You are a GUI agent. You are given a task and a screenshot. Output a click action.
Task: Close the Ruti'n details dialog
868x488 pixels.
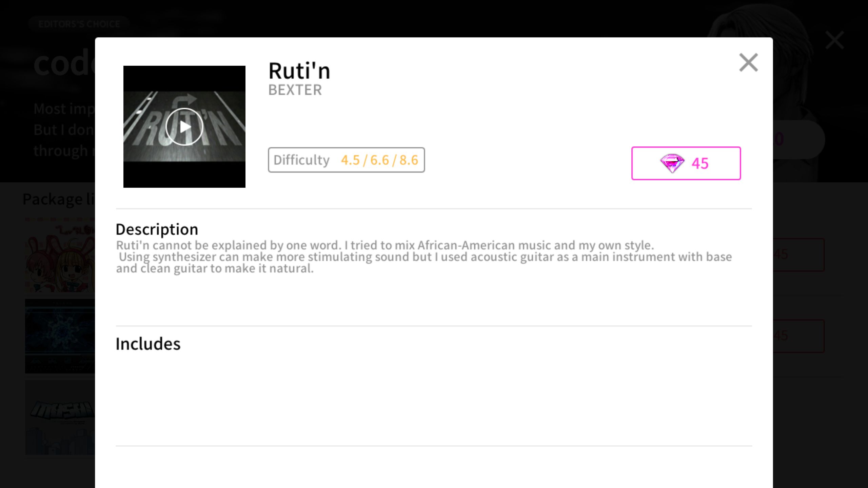pos(748,62)
